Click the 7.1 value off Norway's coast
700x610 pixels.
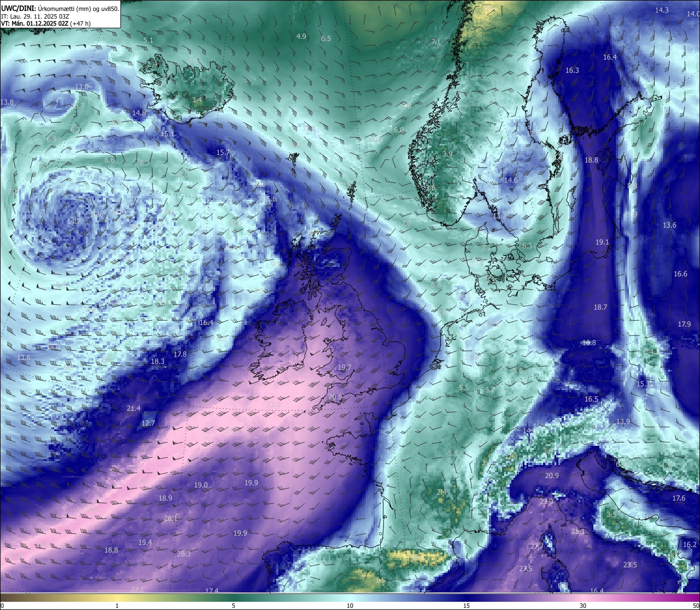click(436, 42)
